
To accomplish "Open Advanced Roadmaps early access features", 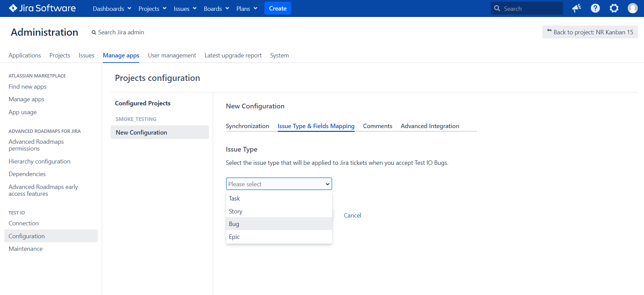I will click(43, 190).
